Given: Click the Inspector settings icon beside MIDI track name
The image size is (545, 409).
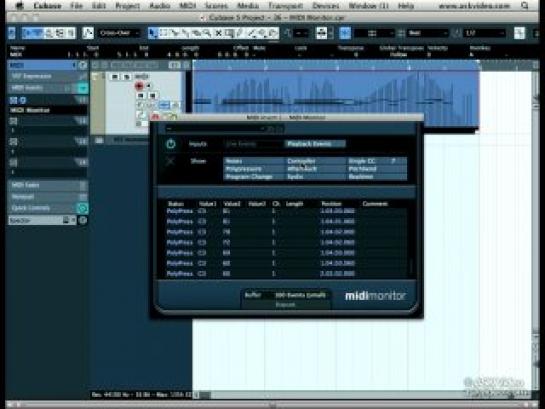Looking at the screenshot, I should coord(83,65).
